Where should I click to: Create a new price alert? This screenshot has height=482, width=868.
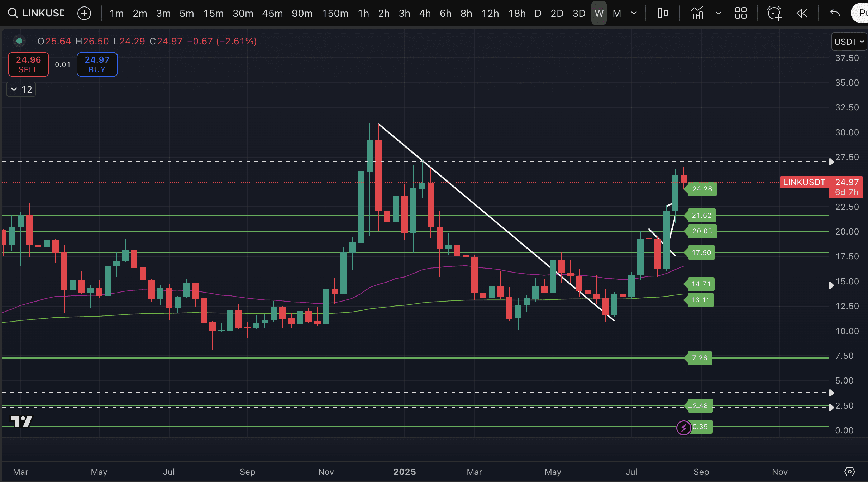(x=774, y=13)
